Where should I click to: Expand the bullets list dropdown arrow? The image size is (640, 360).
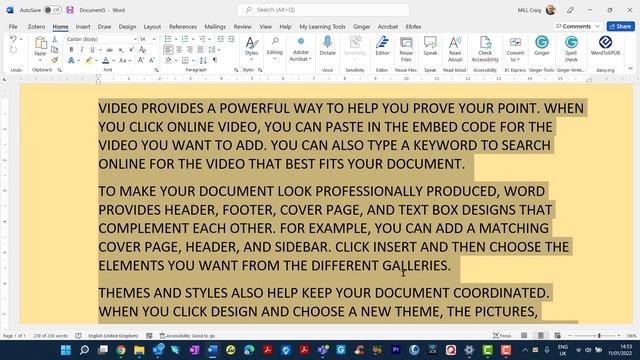176,39
